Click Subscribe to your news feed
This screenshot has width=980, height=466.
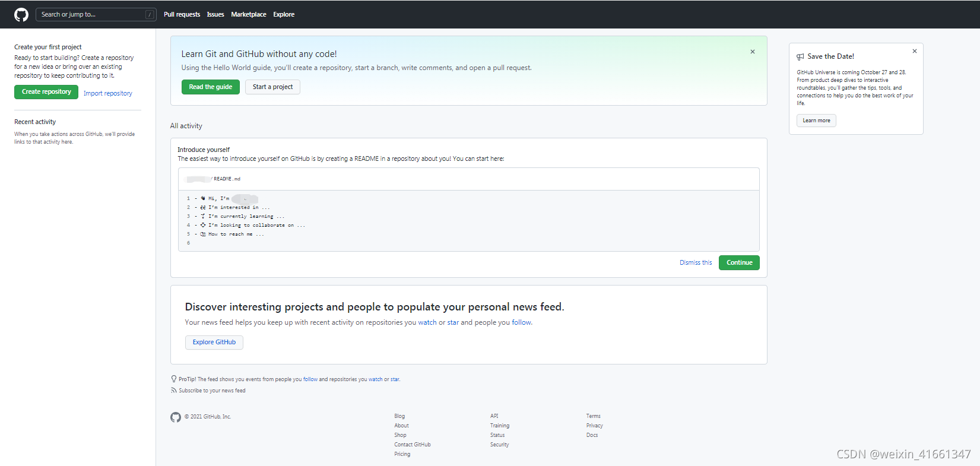pyautogui.click(x=212, y=391)
